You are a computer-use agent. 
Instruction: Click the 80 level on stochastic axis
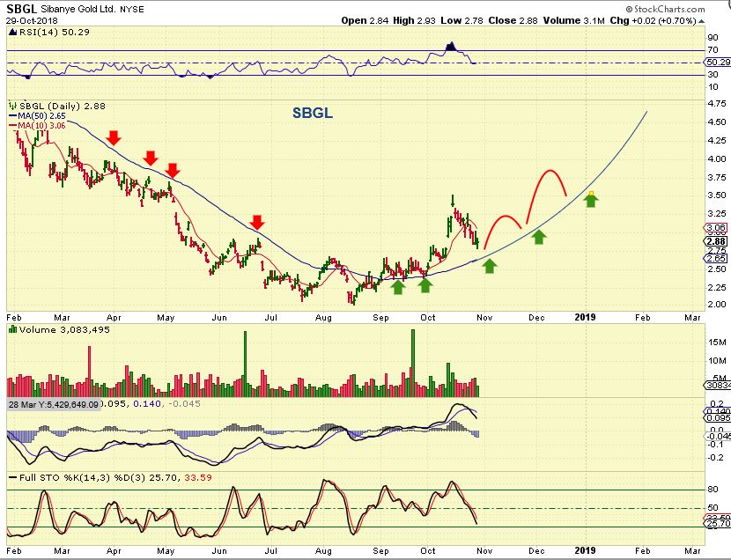point(713,490)
